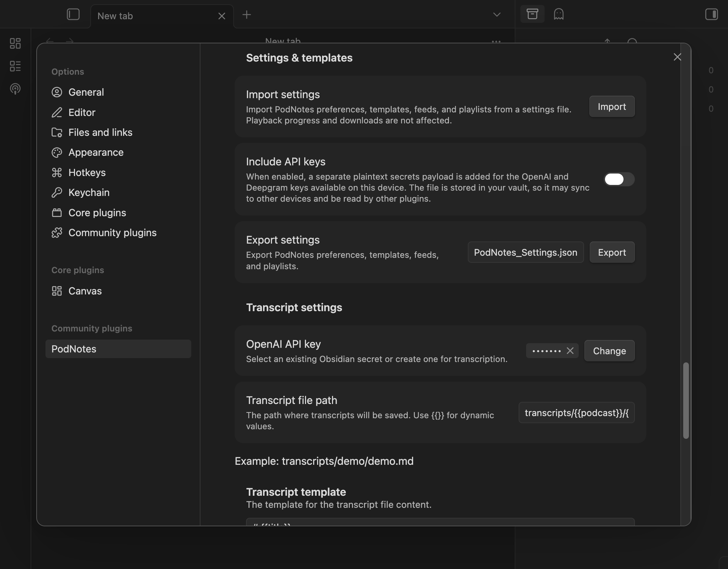Click the Import settings title text
Screen dimensions: 728x569
tap(283, 95)
